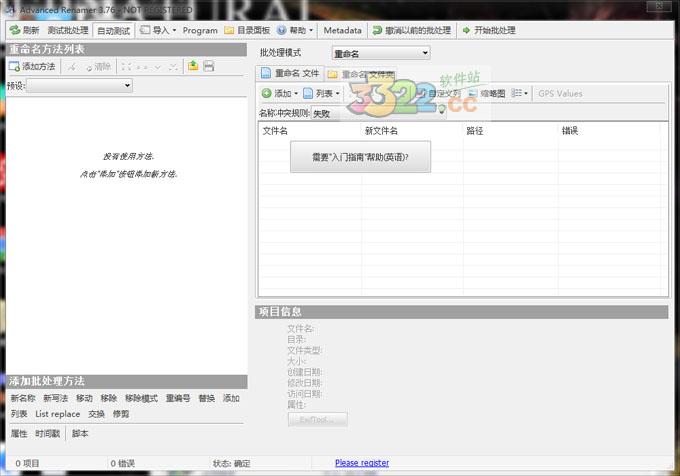Add the 列表 batch method at bottom
This screenshot has height=476, width=680.
tap(19, 414)
